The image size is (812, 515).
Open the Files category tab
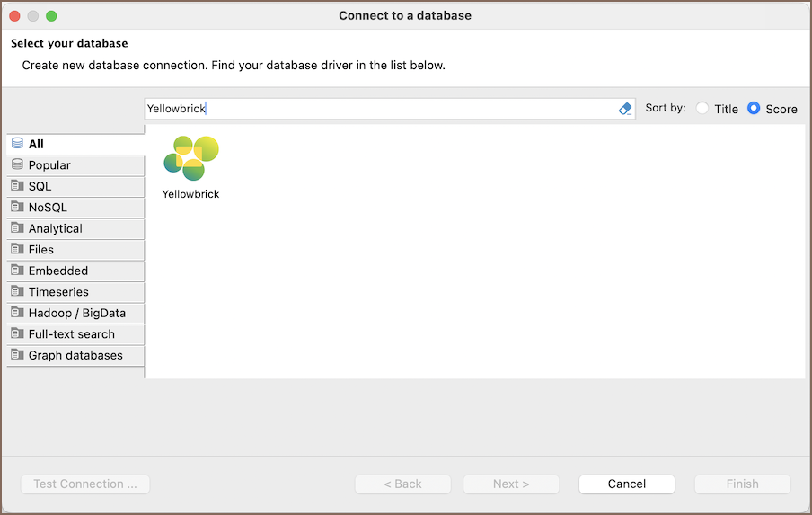point(41,250)
